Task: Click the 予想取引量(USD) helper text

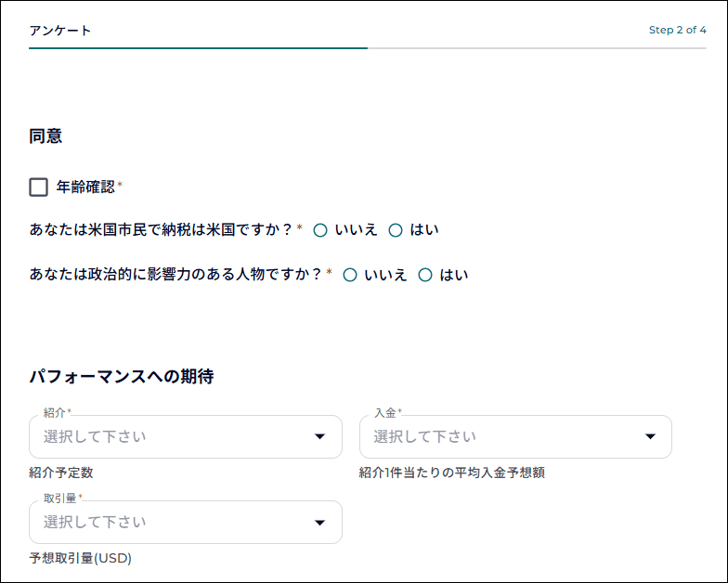Action: tap(81, 559)
